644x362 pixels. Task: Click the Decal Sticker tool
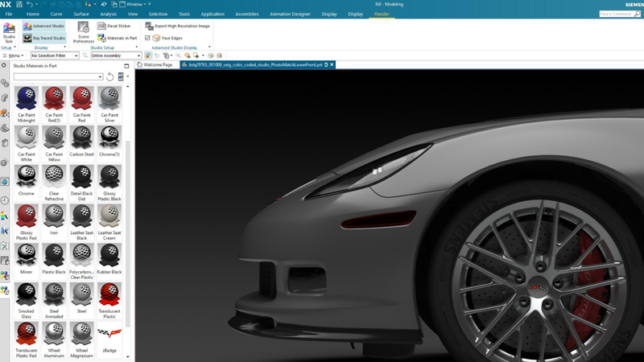click(114, 26)
